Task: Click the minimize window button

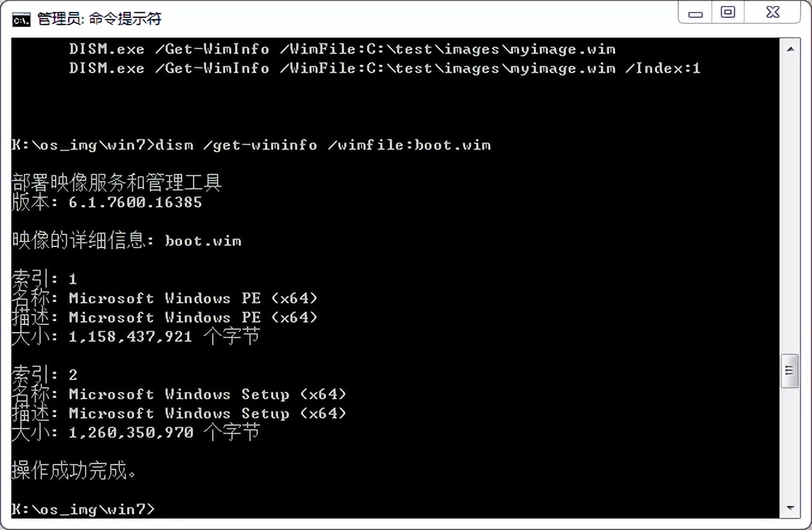Action: [694, 13]
